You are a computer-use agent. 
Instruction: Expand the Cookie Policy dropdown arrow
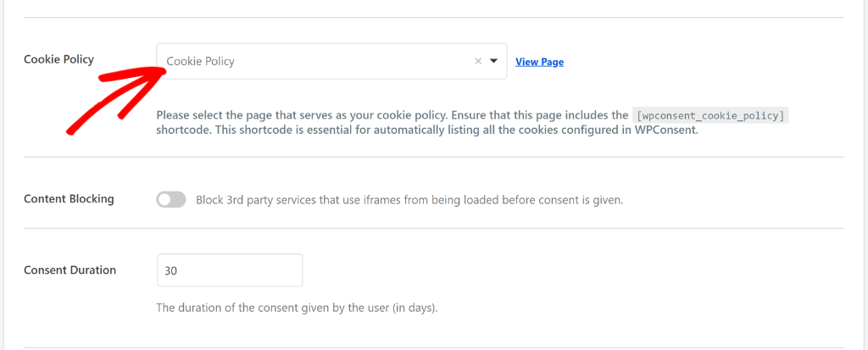[x=494, y=62]
